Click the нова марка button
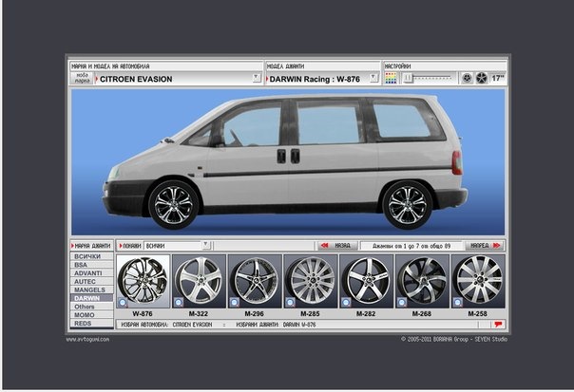Image resolution: width=574 pixels, height=392 pixels. (x=82, y=78)
